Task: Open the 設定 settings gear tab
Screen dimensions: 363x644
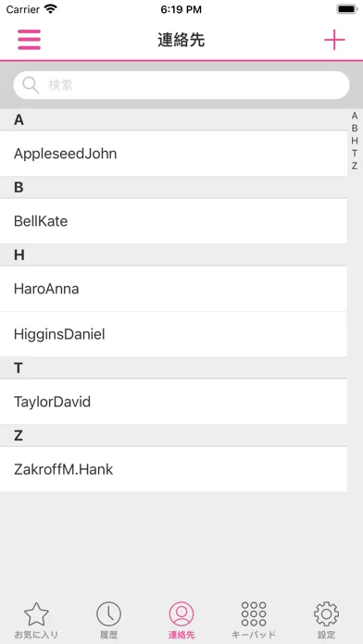Action: coord(326,620)
